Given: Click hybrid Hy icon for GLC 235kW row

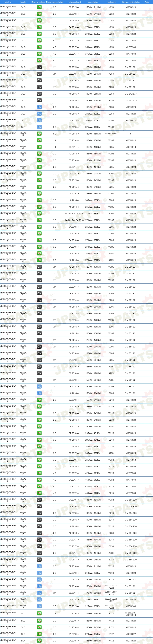Looking at the screenshot, I should (x=39, y=114).
